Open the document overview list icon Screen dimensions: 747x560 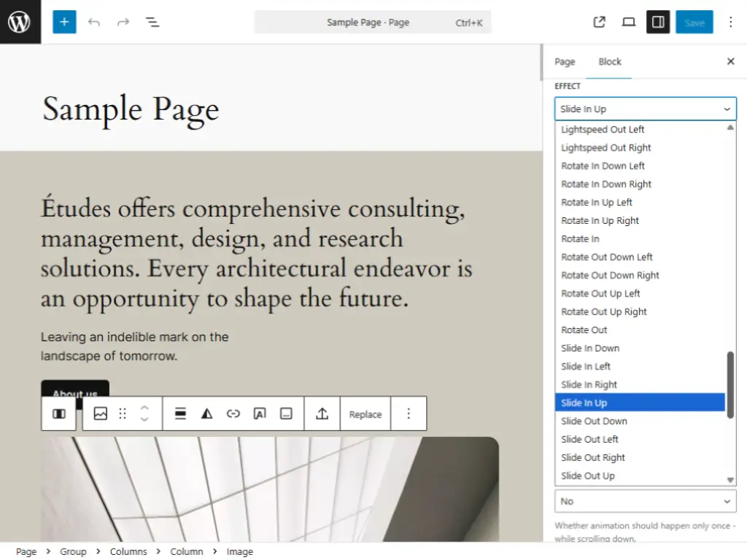click(x=152, y=22)
